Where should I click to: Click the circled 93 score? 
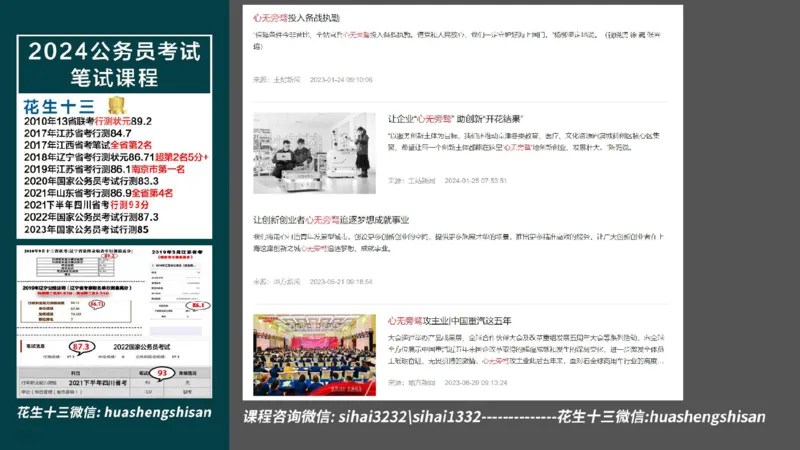[x=162, y=373]
